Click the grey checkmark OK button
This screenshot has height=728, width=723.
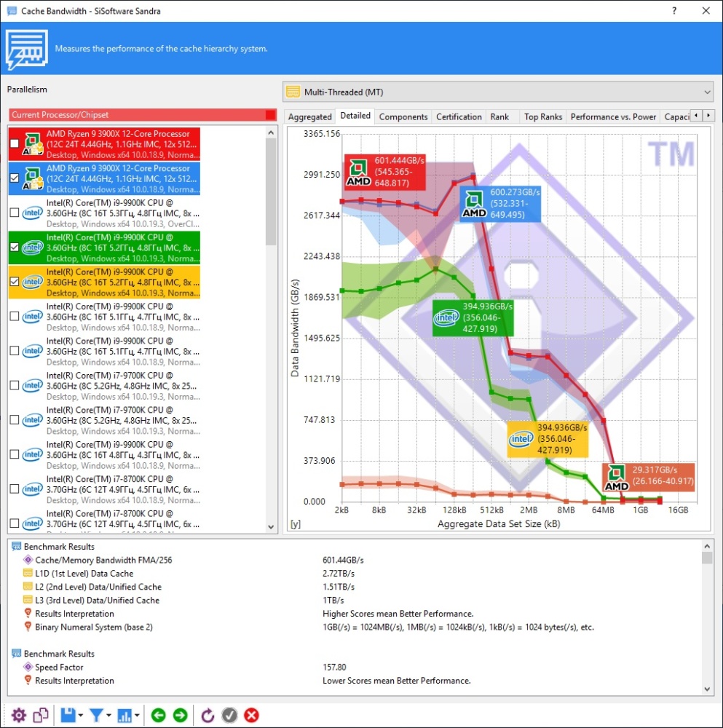(x=229, y=715)
